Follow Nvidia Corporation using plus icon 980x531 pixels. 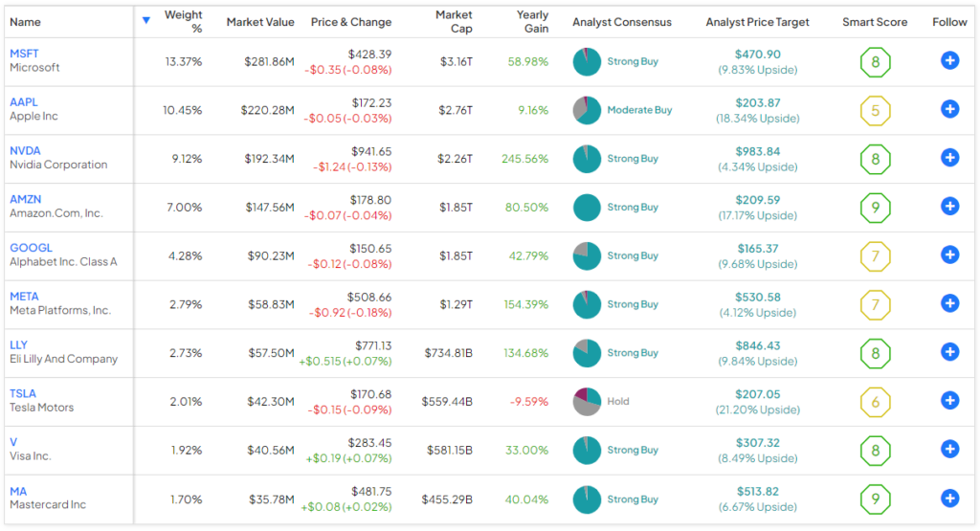click(949, 158)
